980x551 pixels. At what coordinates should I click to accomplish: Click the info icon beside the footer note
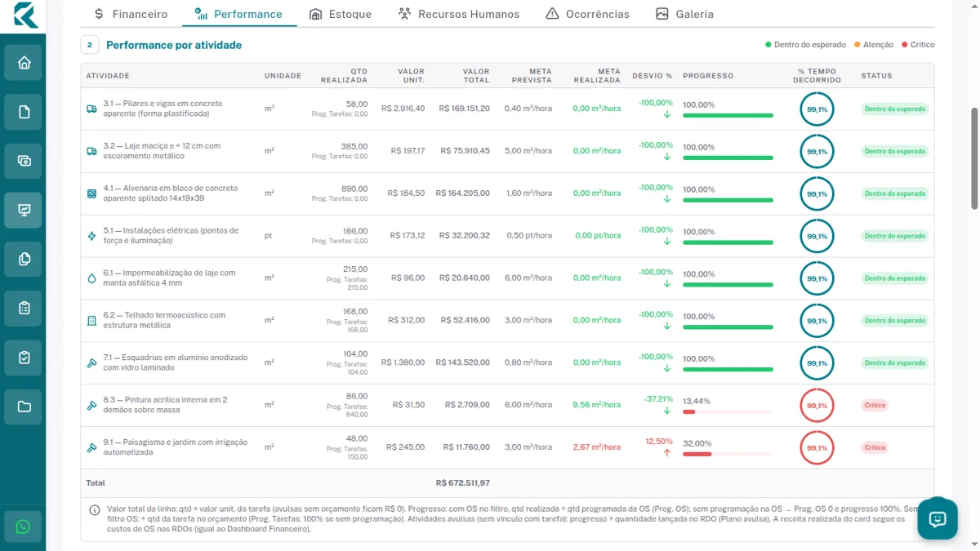point(95,510)
